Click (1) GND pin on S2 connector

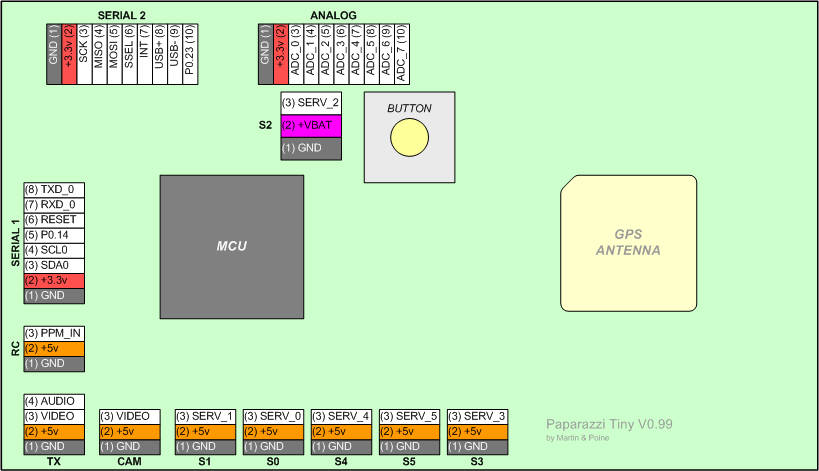[311, 148]
